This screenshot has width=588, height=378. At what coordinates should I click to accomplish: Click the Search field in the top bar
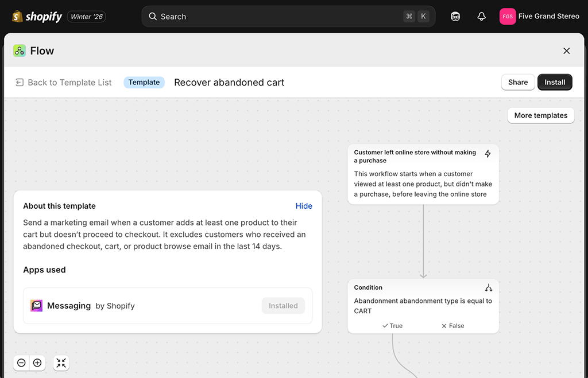(x=287, y=16)
